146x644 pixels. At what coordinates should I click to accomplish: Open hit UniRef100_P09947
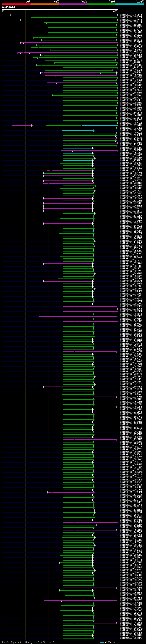pyautogui.click(x=131, y=447)
